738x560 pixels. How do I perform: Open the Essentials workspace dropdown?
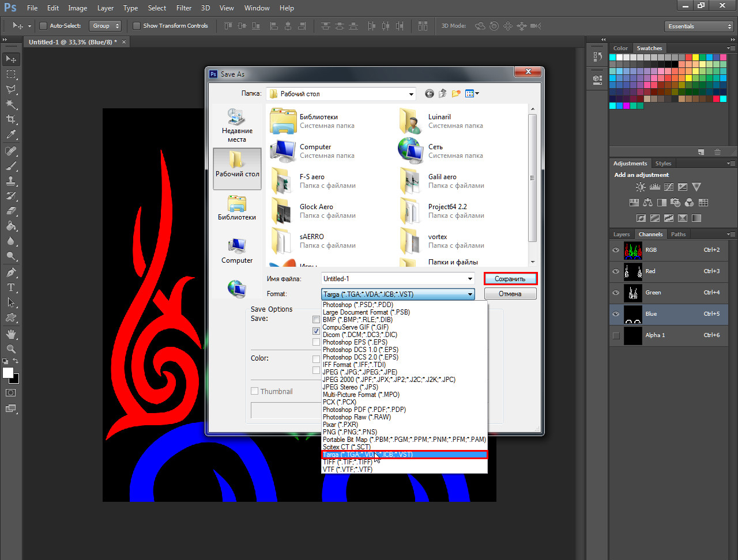pos(699,27)
